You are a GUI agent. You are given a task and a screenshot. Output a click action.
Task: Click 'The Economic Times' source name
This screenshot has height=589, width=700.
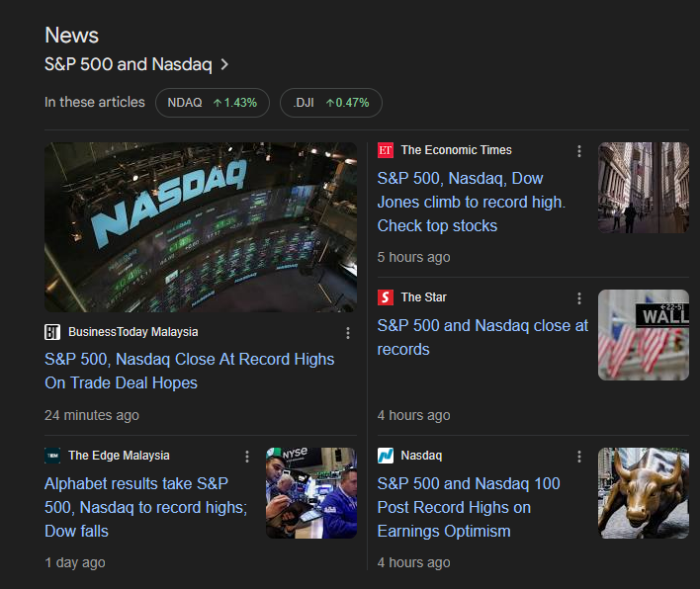click(456, 150)
